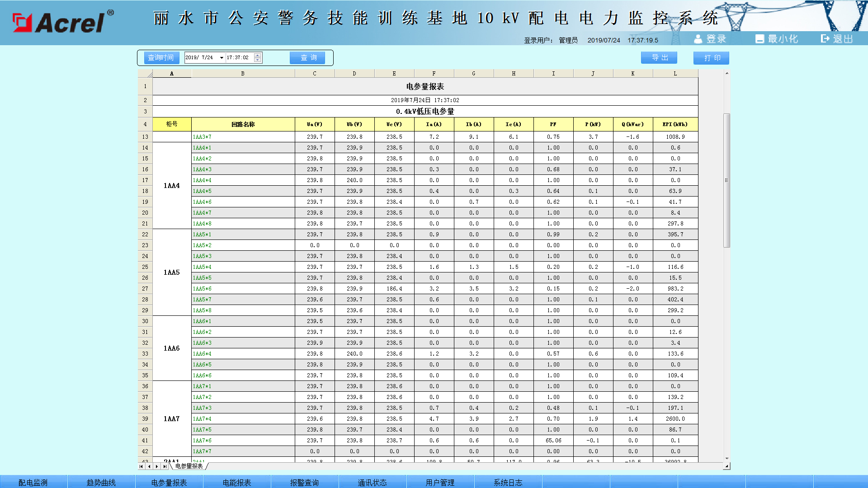Image resolution: width=868 pixels, height=488 pixels.
Task: Open the 电能报表 bottom menu tab
Action: pos(237,483)
